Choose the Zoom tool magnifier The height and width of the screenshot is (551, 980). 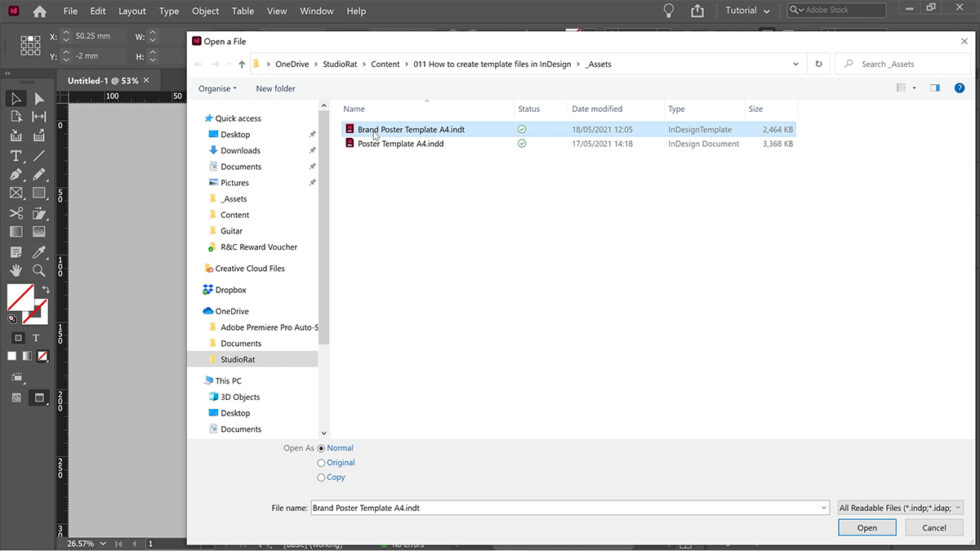39,270
